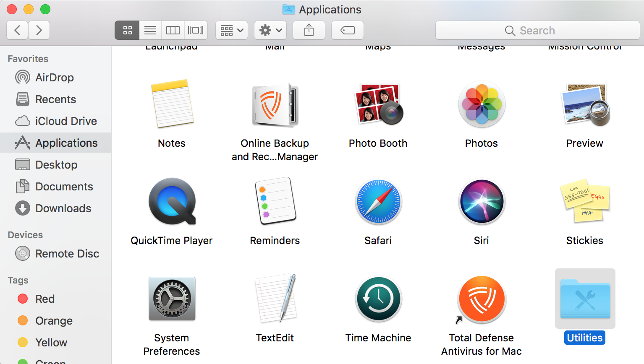Viewport: 644px width, 364px height.
Task: Filter by the Orange tag
Action: [x=55, y=321]
